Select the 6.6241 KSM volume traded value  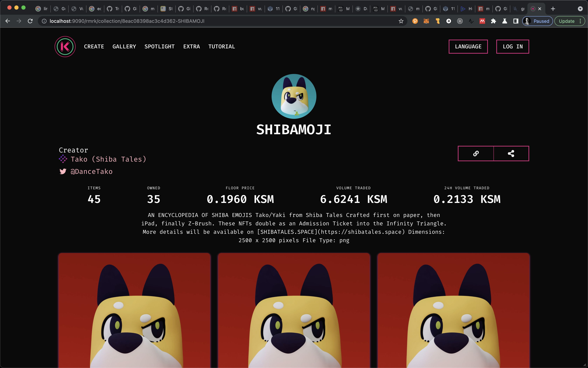tap(353, 199)
